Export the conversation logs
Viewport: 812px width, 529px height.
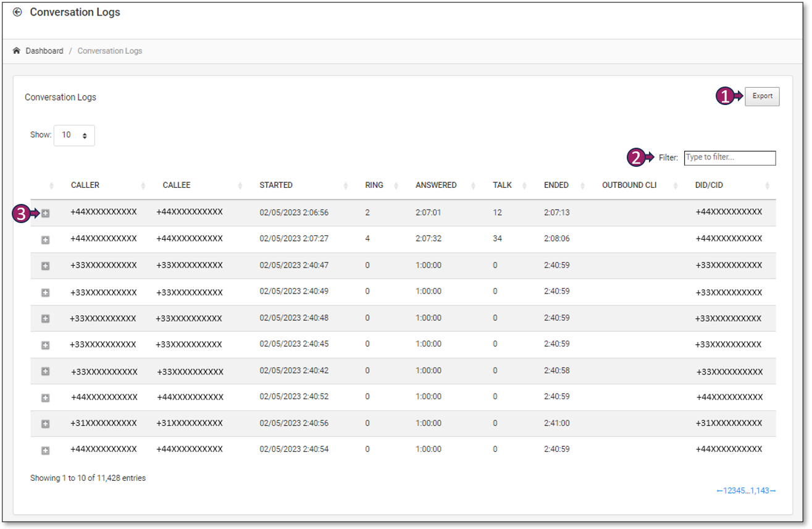[762, 96]
